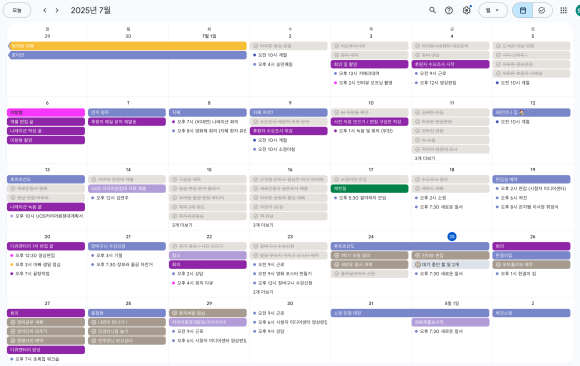Open the 오후 1시 event on July 10
The width and height of the screenshot is (580, 366).
(365, 131)
